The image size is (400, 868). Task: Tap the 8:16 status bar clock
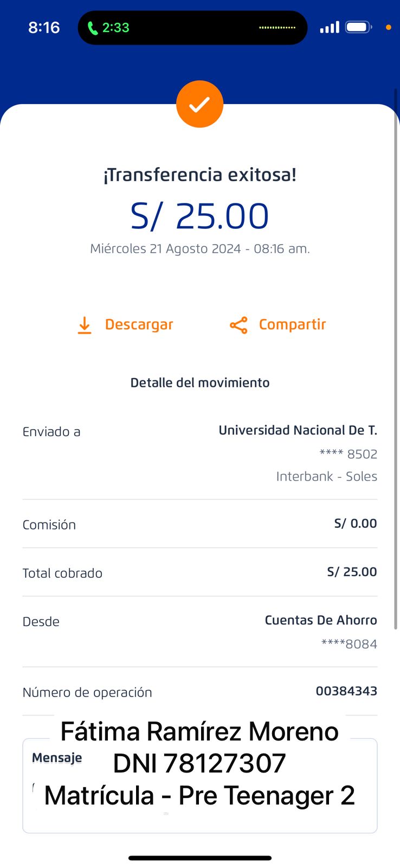[44, 28]
